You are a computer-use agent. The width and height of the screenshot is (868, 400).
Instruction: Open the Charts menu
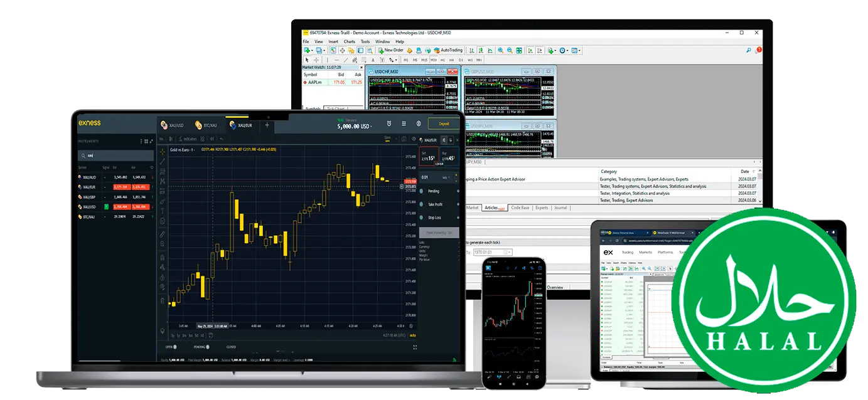[x=350, y=41]
